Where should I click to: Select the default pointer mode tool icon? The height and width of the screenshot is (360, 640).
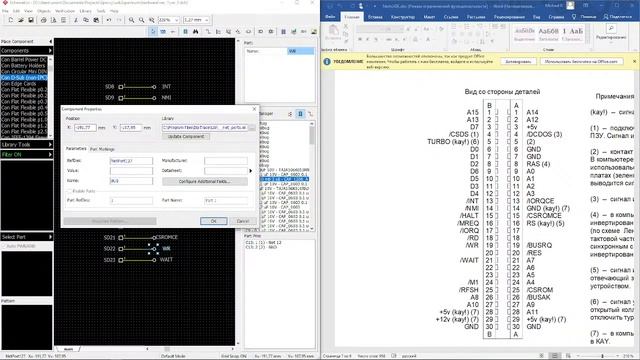pos(153,31)
